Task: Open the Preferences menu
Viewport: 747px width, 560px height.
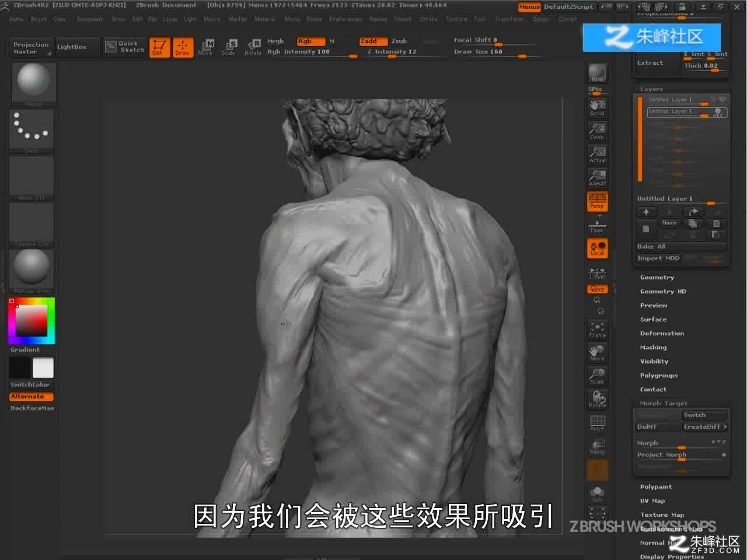Action: click(x=345, y=19)
